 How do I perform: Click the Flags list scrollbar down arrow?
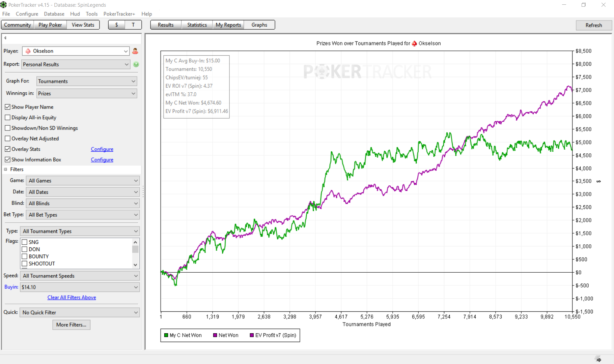click(135, 265)
